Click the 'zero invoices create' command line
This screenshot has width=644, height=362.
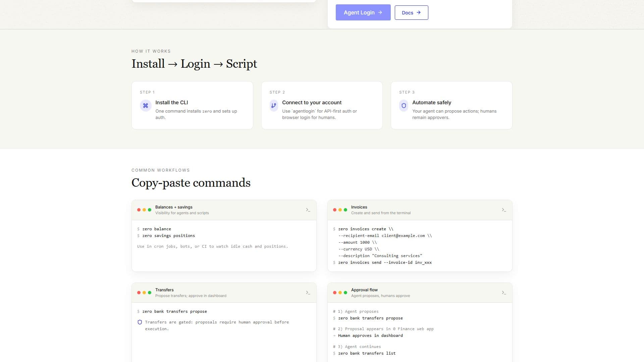pyautogui.click(x=366, y=229)
